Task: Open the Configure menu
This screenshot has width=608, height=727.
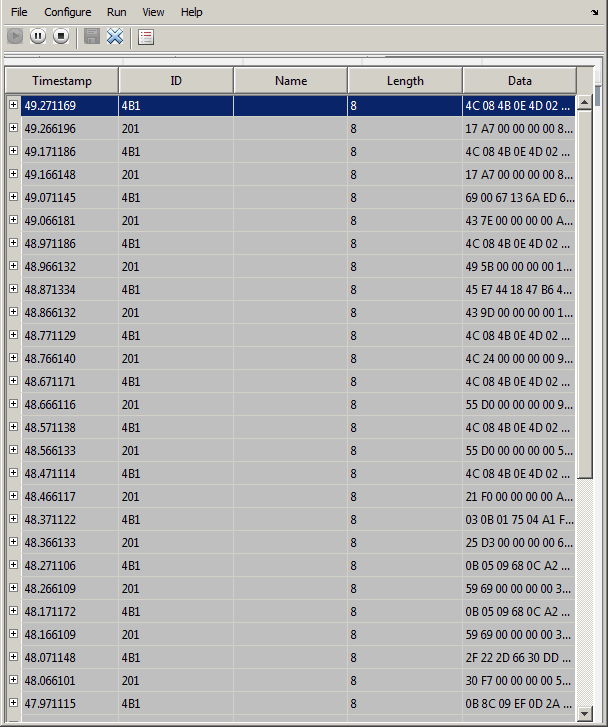Action: click(x=68, y=12)
